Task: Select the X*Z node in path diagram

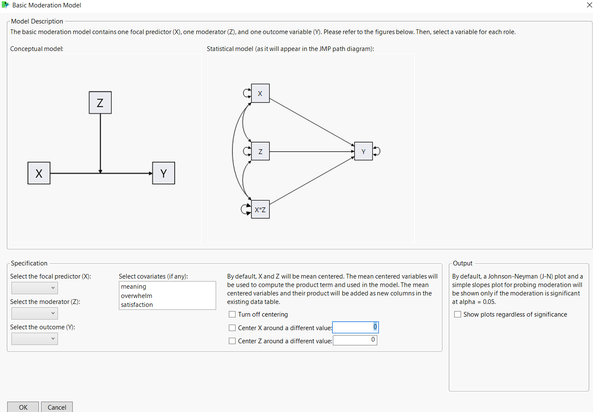Action: point(260,209)
